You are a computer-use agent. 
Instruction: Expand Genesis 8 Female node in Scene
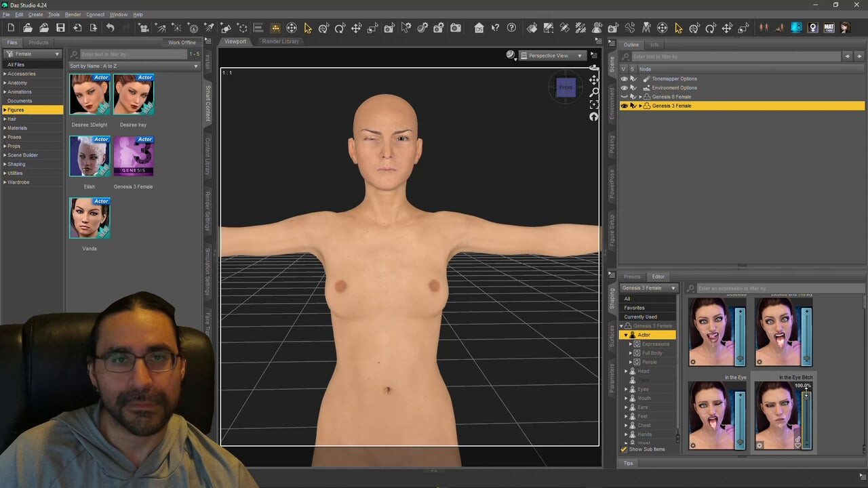pos(640,97)
